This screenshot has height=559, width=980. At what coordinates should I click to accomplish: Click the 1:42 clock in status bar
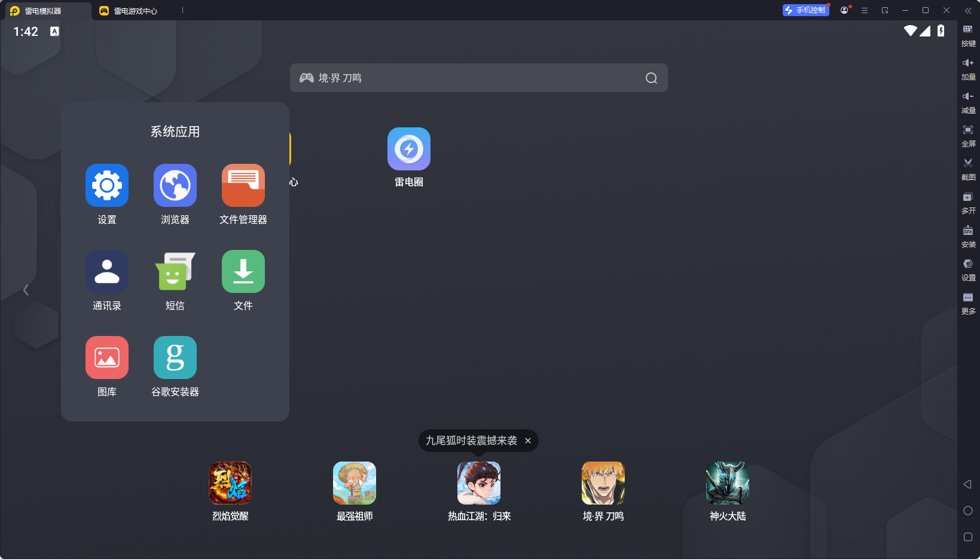point(26,32)
